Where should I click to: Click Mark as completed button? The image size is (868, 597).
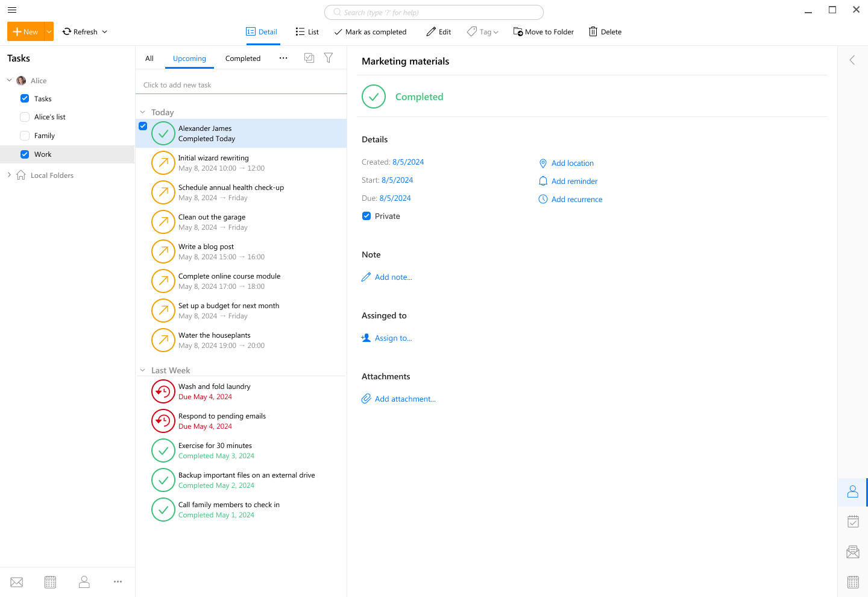coord(370,32)
